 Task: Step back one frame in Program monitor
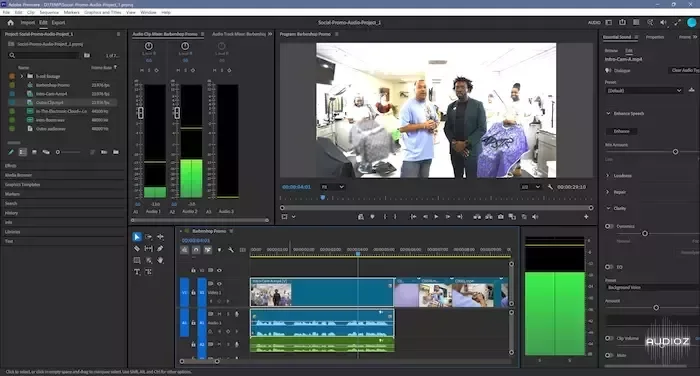click(x=425, y=217)
